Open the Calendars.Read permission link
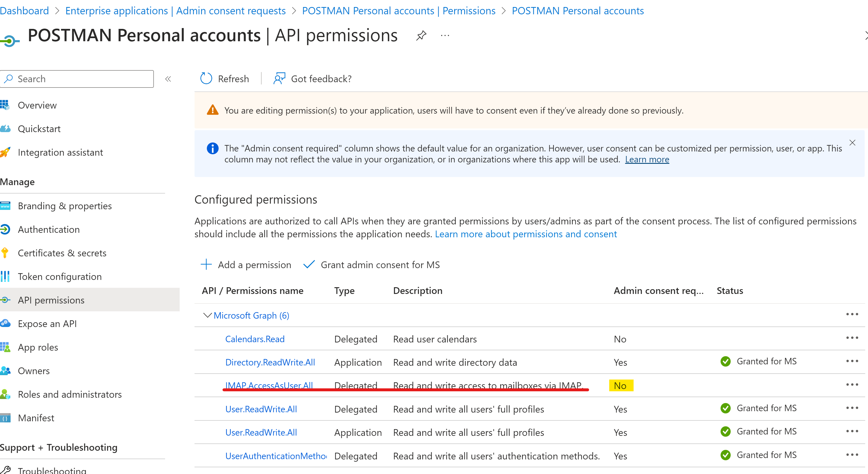Image resolution: width=868 pixels, height=474 pixels. click(255, 339)
